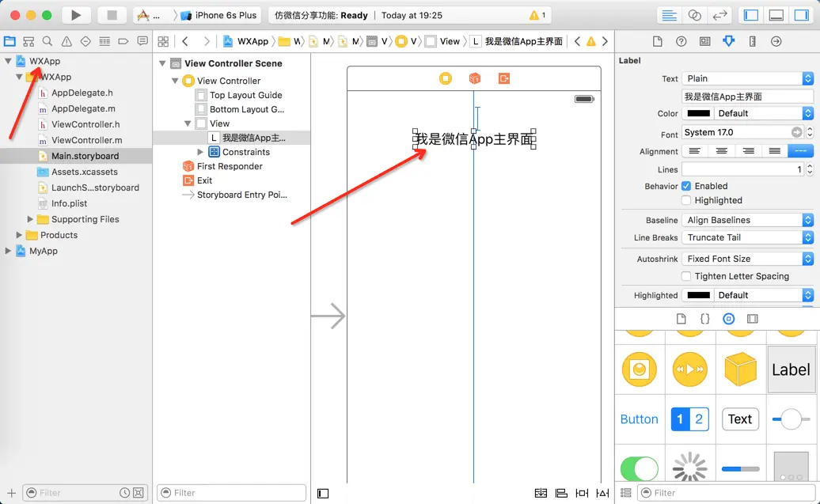Hide the navigator panel
Screen dimensions: 820x504
(x=751, y=15)
